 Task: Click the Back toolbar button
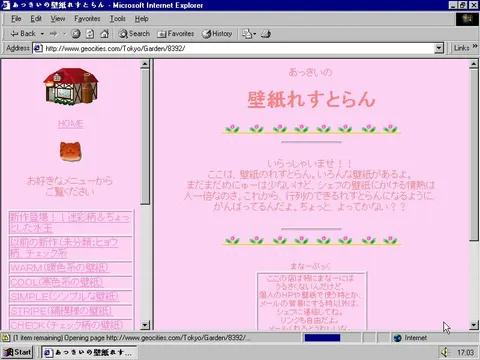click(23, 34)
